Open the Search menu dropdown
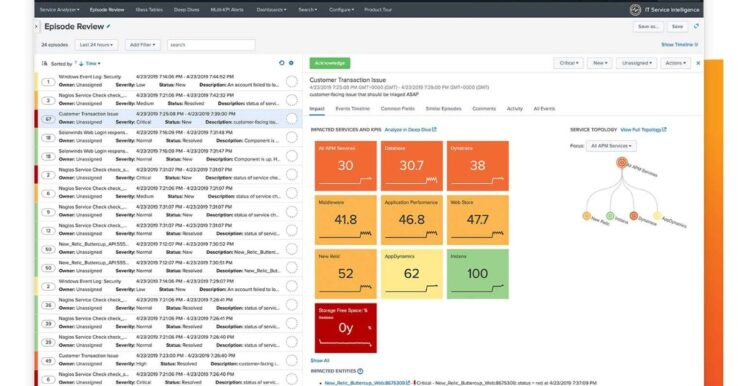Image resolution: width=738 pixels, height=386 pixels. coord(308,9)
